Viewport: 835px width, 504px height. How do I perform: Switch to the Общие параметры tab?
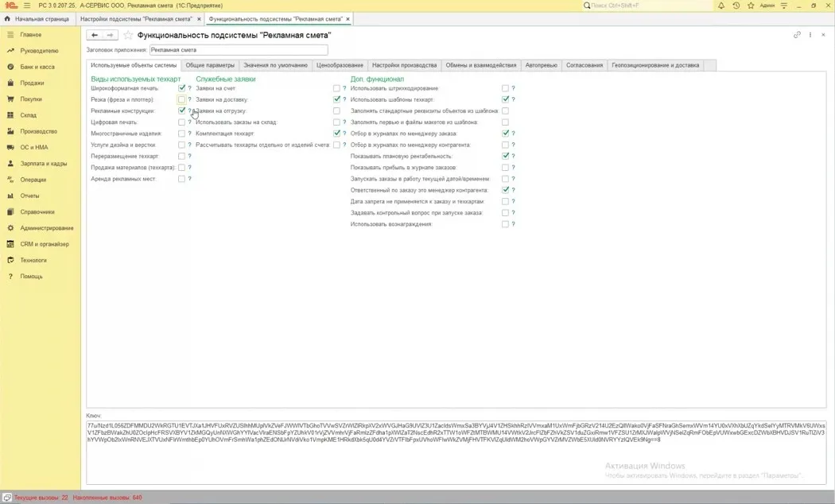(x=210, y=65)
